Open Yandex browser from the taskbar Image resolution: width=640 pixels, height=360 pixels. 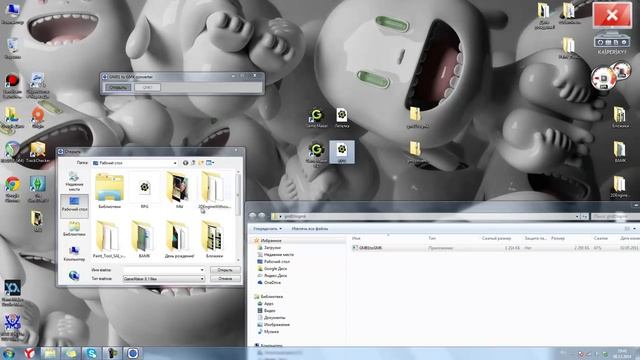click(x=29, y=353)
